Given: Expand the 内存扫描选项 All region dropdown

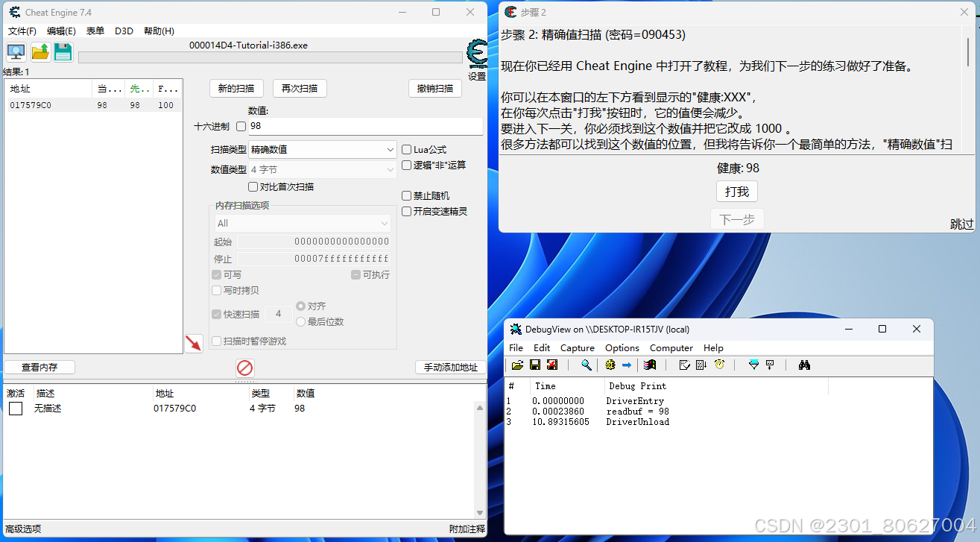Looking at the screenshot, I should 385,223.
